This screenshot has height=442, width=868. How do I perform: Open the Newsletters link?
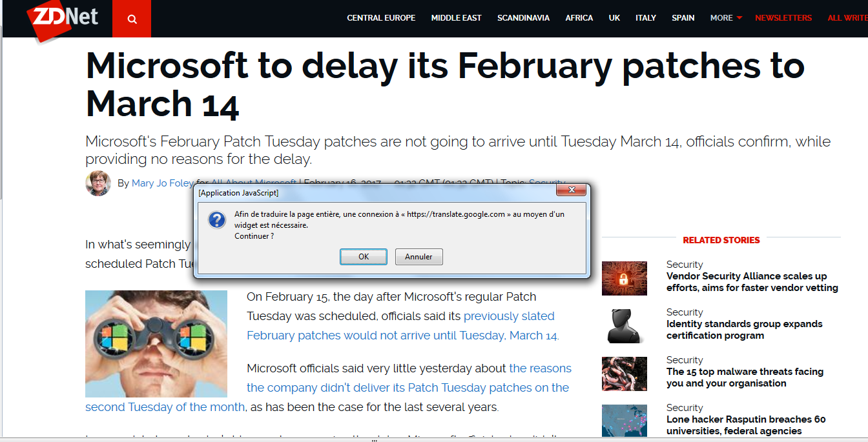coord(783,18)
